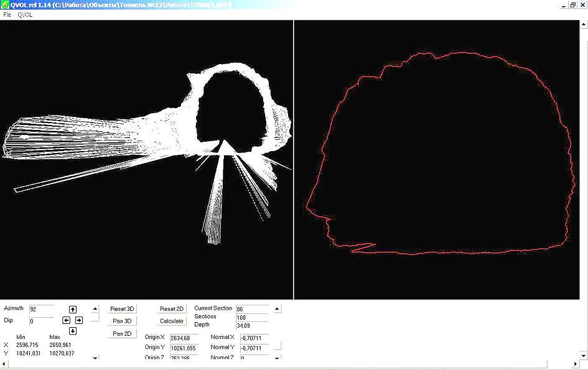Click the Y Max value 10270,037

tap(62, 353)
